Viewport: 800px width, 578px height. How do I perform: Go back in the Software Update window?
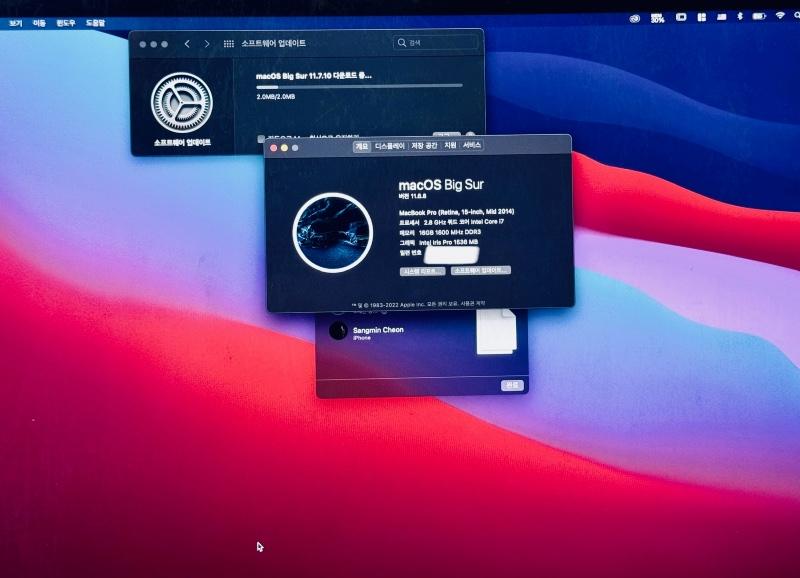[x=187, y=44]
